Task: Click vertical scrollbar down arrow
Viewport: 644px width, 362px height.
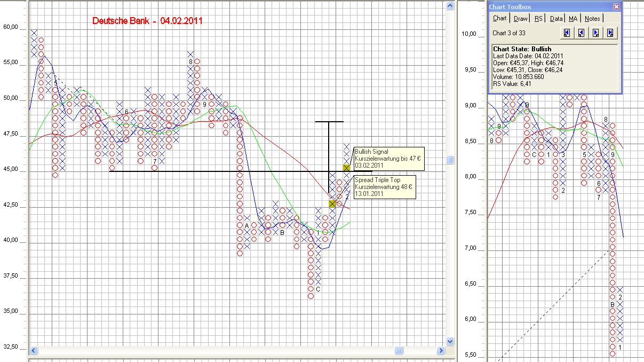Action: coord(450,341)
